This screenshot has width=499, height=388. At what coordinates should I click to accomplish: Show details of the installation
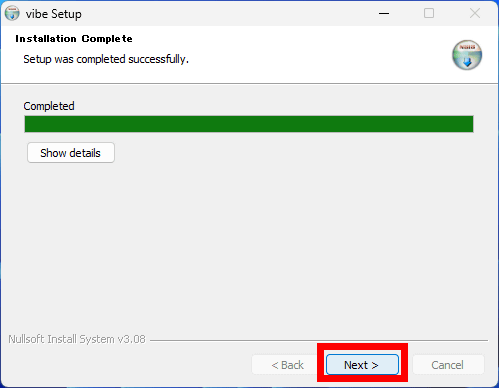[71, 153]
